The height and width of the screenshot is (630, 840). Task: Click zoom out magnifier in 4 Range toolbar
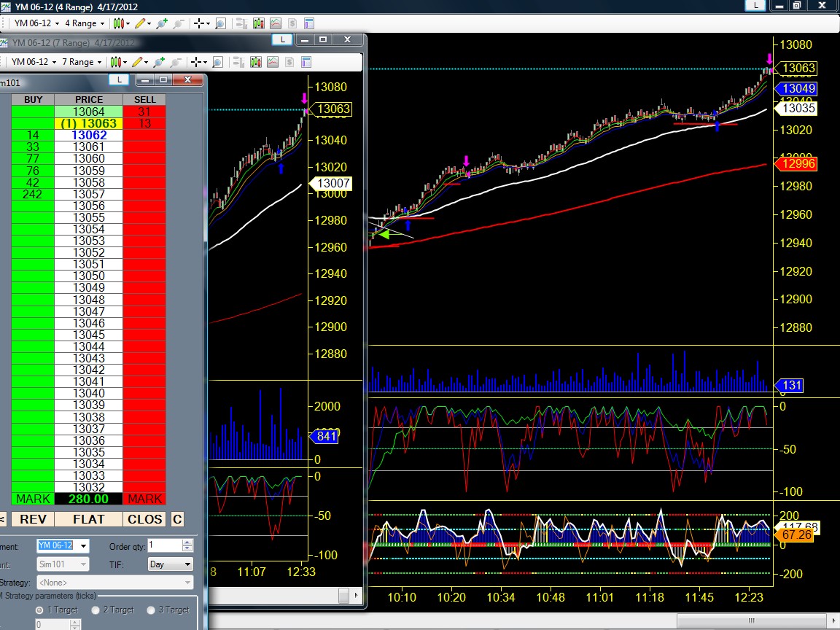tap(179, 23)
